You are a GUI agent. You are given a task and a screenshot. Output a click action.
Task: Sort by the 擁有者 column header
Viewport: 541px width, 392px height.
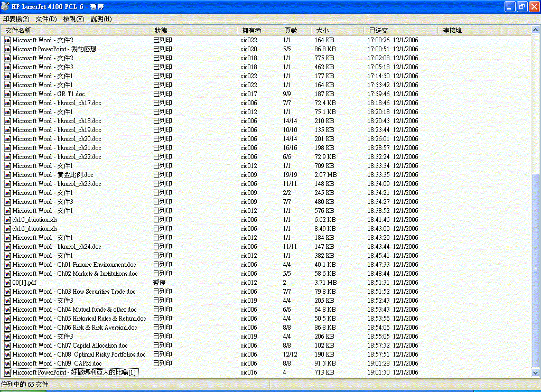pos(258,30)
